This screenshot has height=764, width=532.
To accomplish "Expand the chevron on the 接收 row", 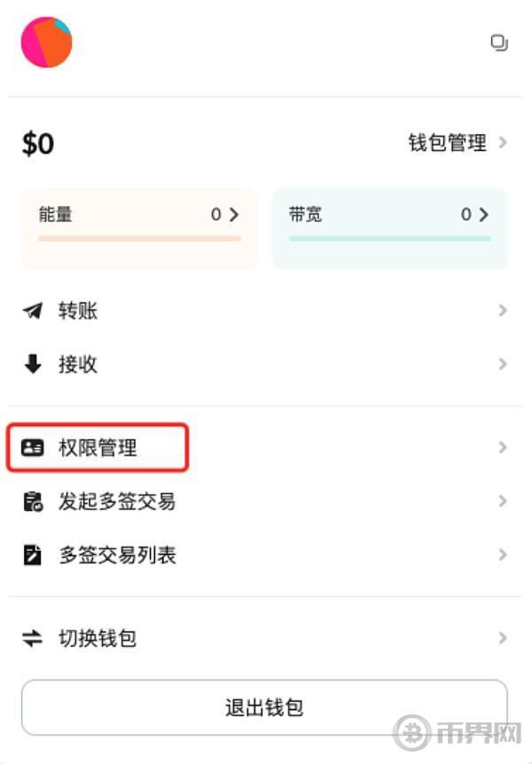I will pyautogui.click(x=502, y=364).
